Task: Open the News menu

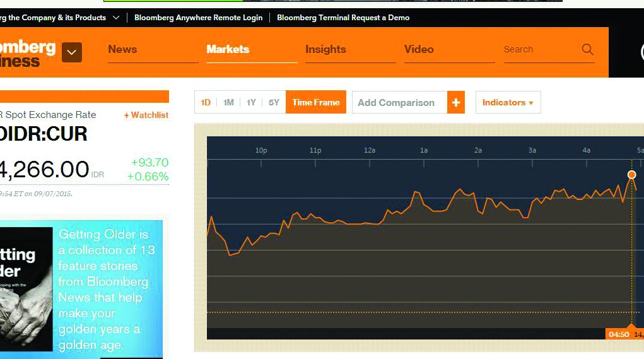Action: coord(122,49)
